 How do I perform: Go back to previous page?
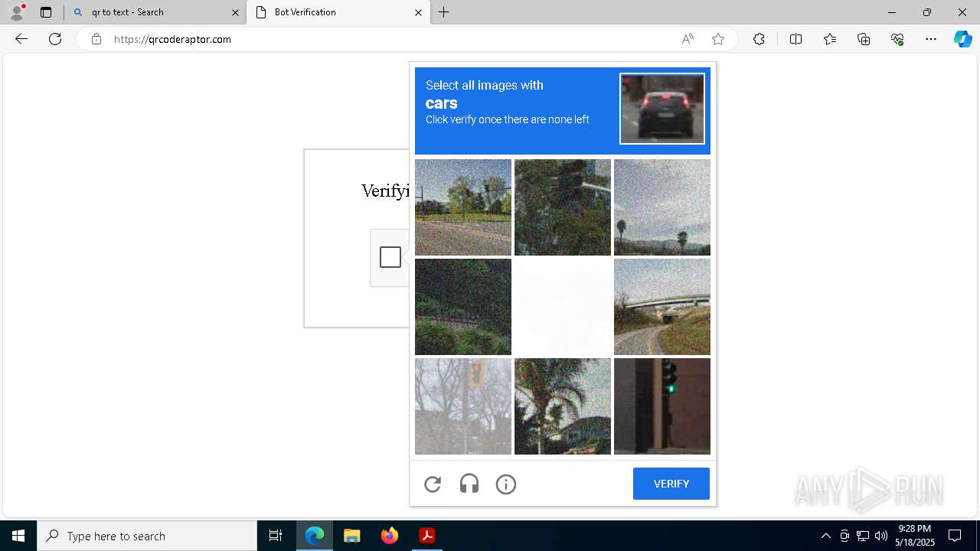(x=21, y=39)
